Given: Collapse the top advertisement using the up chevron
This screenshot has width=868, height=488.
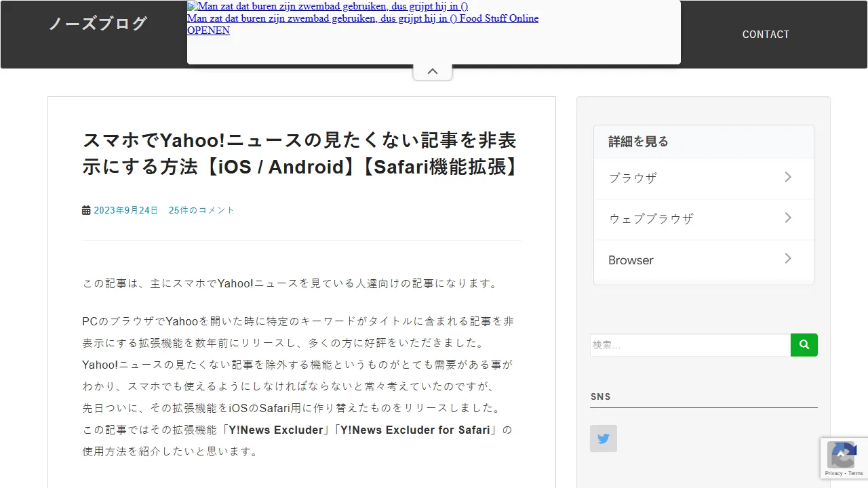Looking at the screenshot, I should click(432, 70).
